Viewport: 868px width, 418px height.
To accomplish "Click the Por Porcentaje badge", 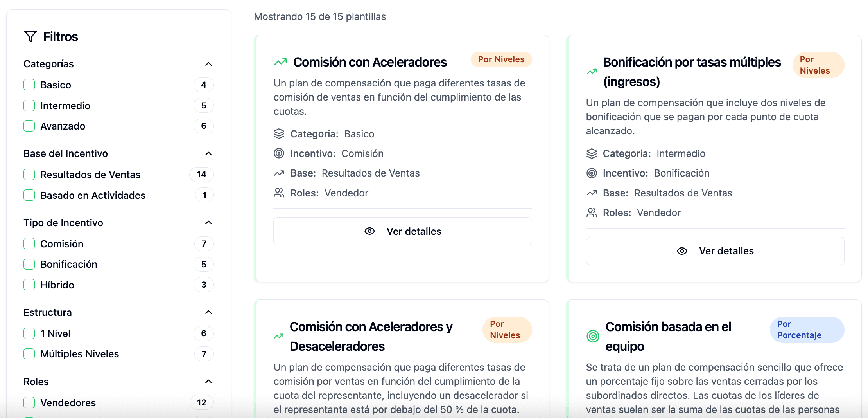I will pyautogui.click(x=807, y=330).
